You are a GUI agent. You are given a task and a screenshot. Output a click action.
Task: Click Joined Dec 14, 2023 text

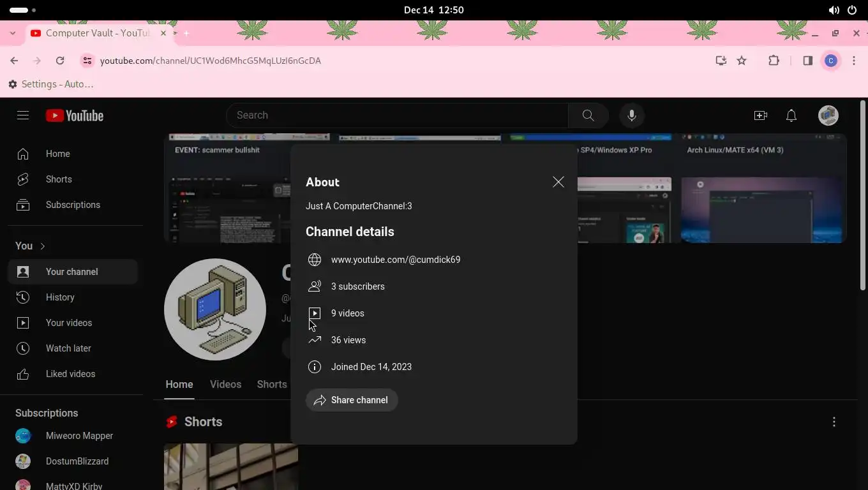371,367
